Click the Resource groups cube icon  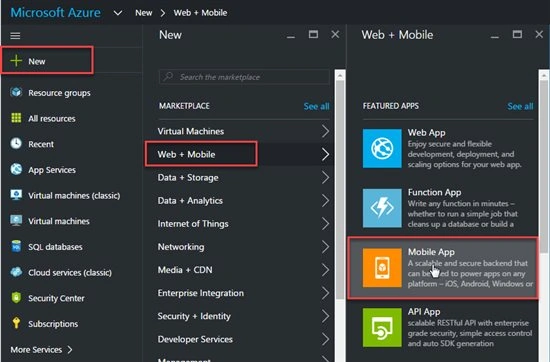coord(16,92)
